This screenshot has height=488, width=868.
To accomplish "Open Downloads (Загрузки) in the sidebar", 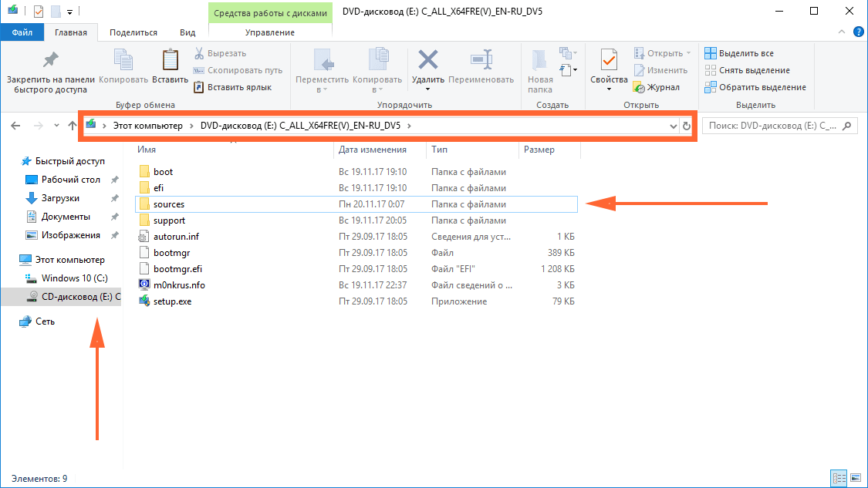I will click(60, 198).
